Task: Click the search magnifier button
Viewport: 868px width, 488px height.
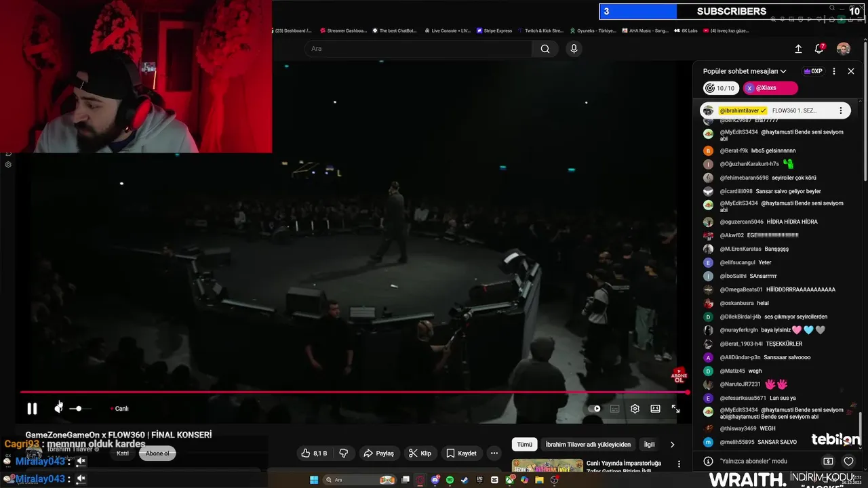Action: coord(545,49)
